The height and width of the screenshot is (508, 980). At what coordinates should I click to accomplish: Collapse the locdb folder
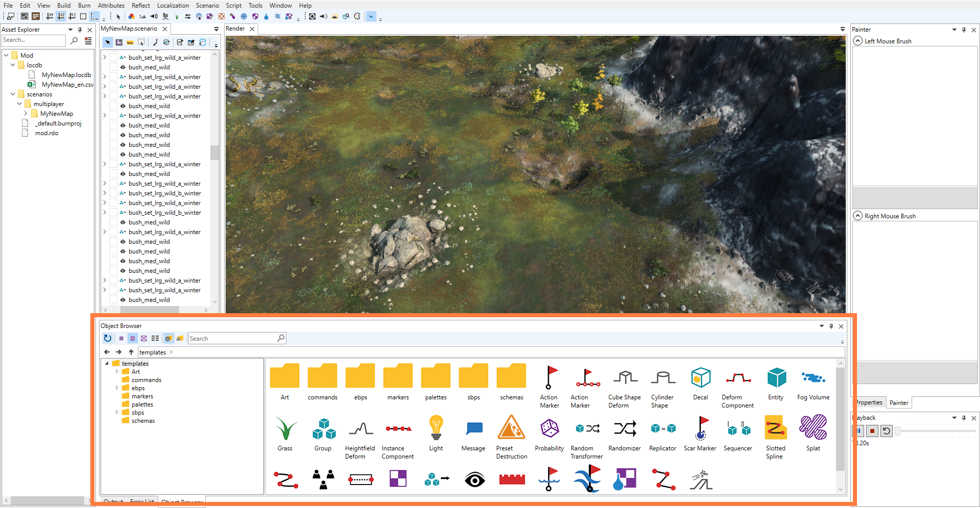coord(13,65)
